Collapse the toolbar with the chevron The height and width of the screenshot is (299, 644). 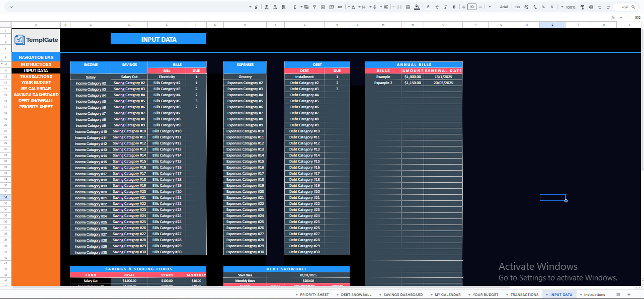point(11,7)
